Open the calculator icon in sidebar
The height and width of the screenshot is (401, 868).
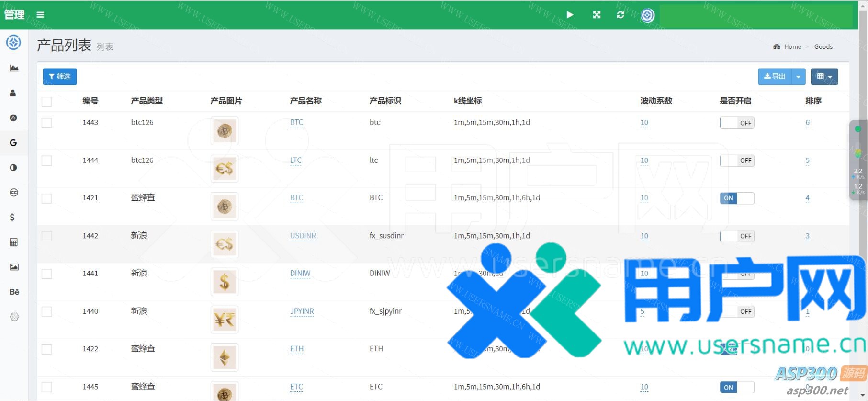coord(14,242)
